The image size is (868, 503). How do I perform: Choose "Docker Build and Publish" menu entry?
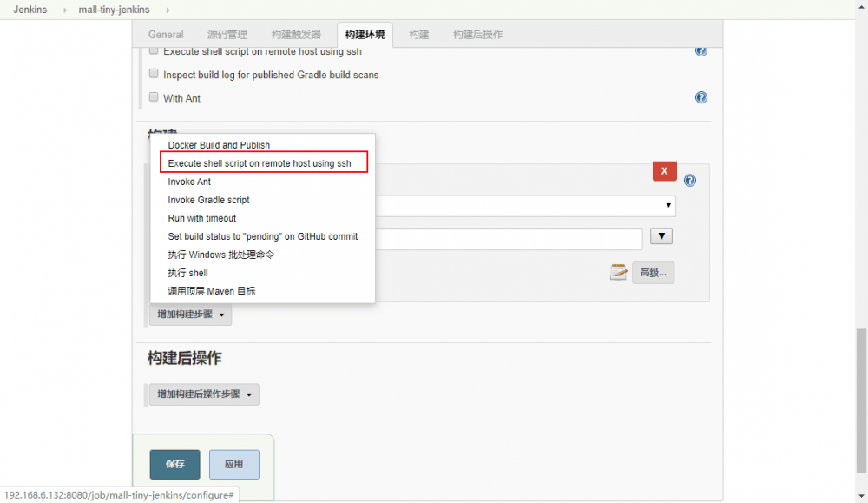tap(218, 144)
